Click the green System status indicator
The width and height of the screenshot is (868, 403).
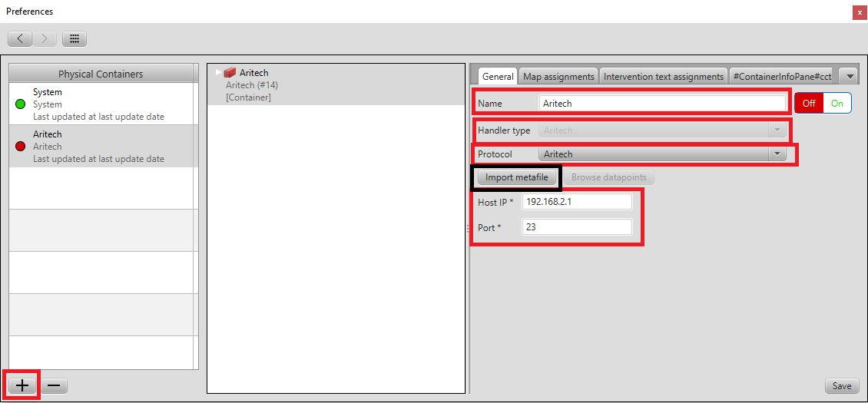[21, 104]
